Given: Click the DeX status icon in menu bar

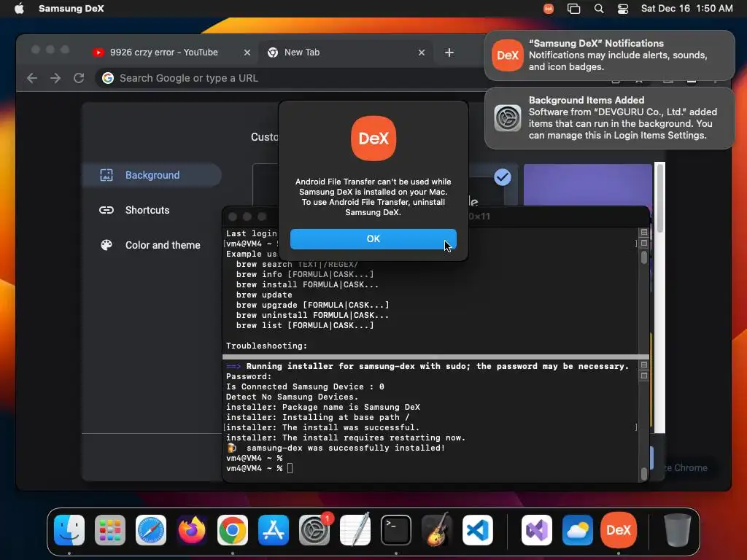Looking at the screenshot, I should click(x=549, y=8).
